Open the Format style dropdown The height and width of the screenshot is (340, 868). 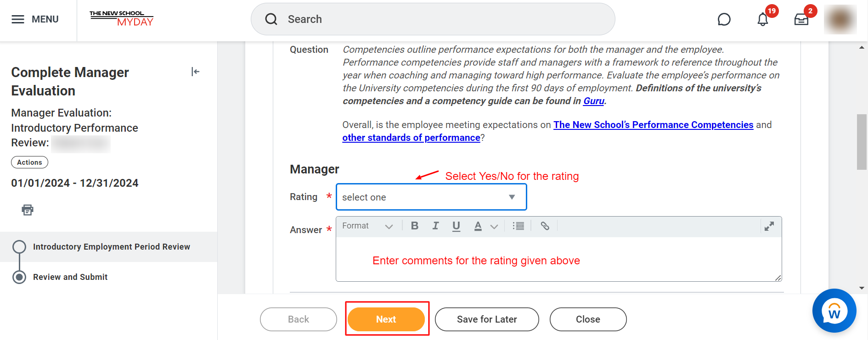(367, 226)
